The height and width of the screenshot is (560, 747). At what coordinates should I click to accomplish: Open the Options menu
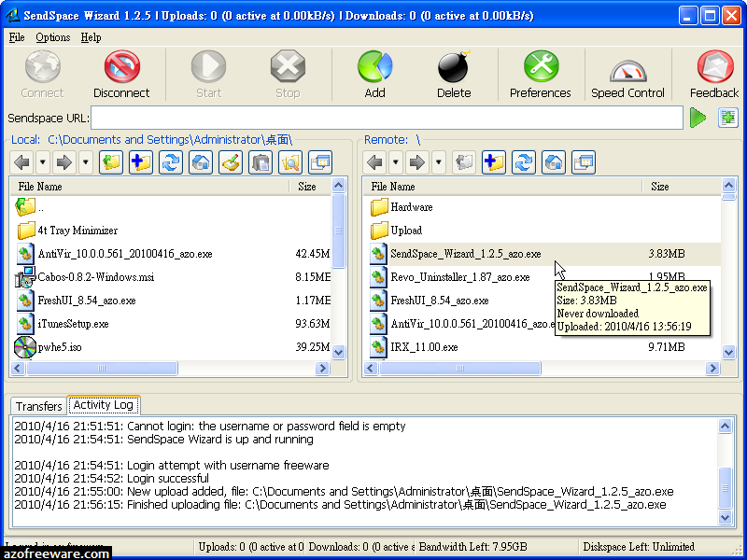click(x=53, y=37)
